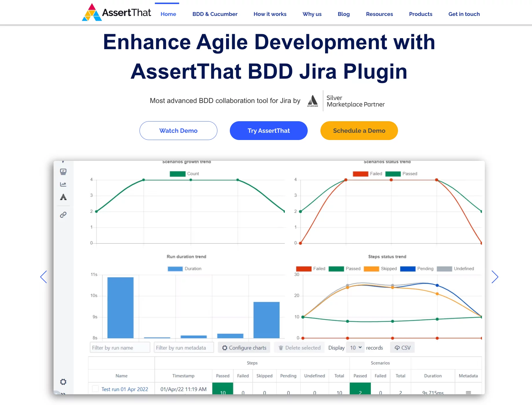Open the Display records count dropdown
Image resolution: width=532 pixels, height=405 pixels.
pos(355,348)
